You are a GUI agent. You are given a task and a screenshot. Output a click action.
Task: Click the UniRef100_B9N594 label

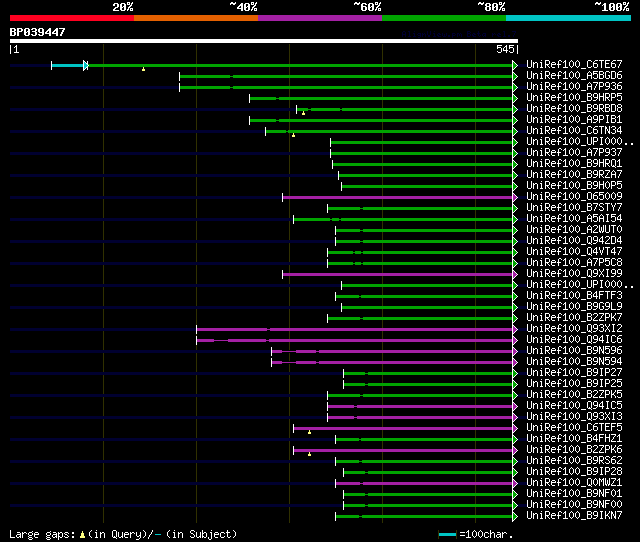click(x=574, y=362)
